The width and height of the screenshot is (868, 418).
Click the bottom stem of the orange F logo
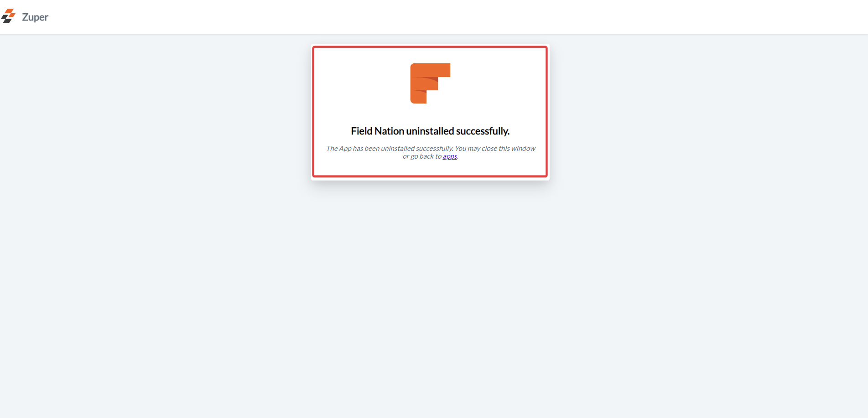click(418, 97)
